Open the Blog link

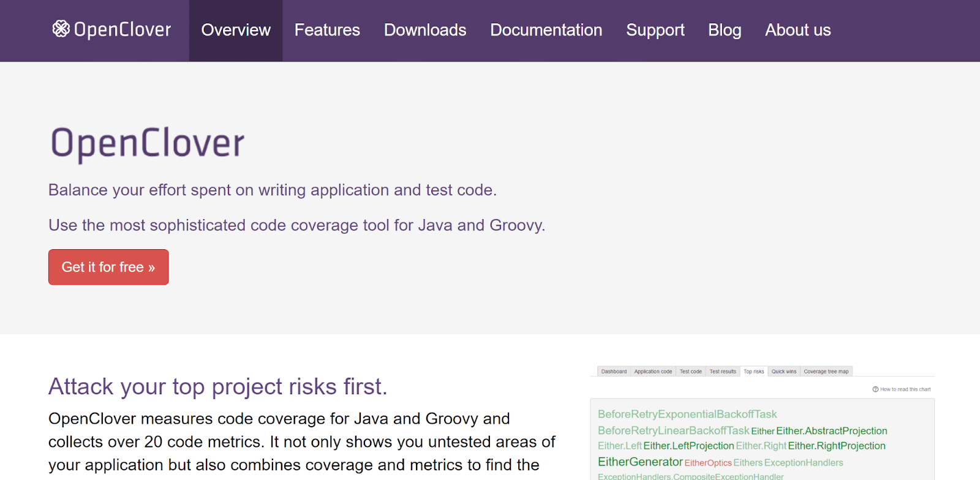[725, 30]
